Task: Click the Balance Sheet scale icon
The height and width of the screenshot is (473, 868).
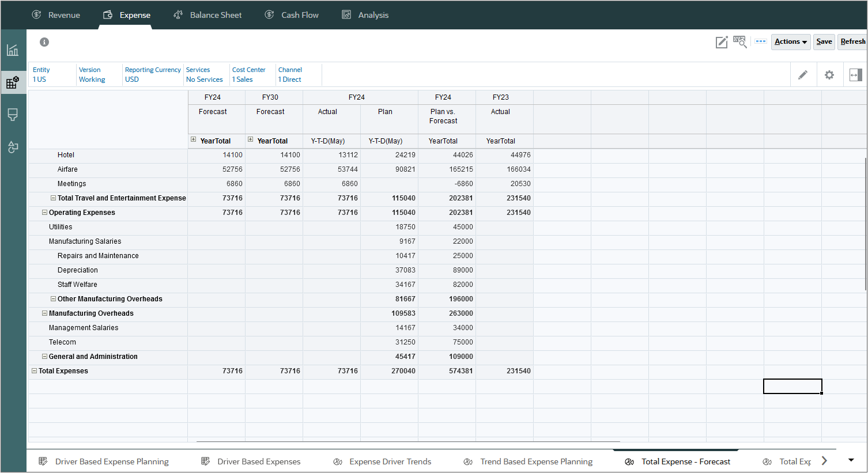Action: coord(178,15)
